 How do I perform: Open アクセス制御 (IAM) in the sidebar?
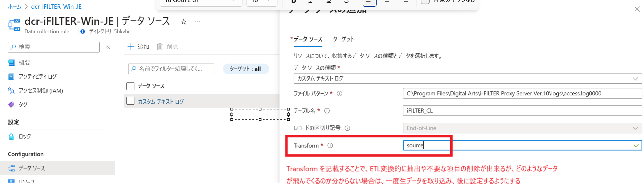point(41,91)
